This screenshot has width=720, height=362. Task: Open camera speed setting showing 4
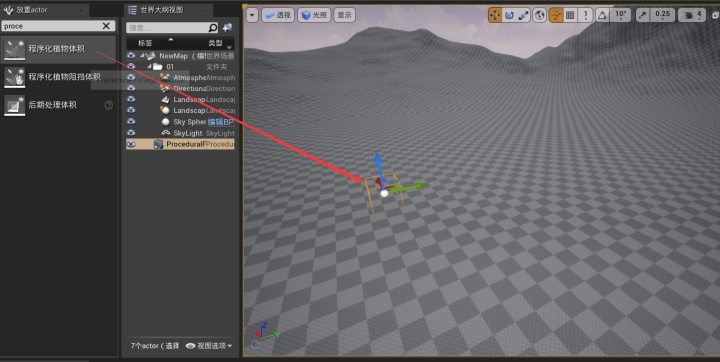(692, 15)
